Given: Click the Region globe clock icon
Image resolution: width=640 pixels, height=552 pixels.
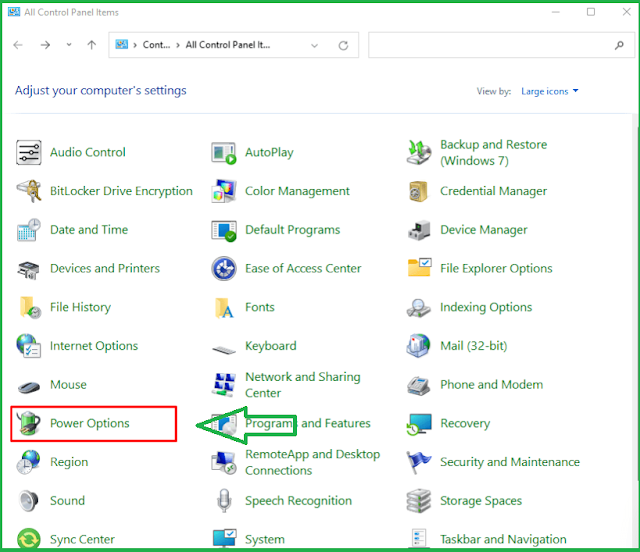Looking at the screenshot, I should (x=28, y=462).
